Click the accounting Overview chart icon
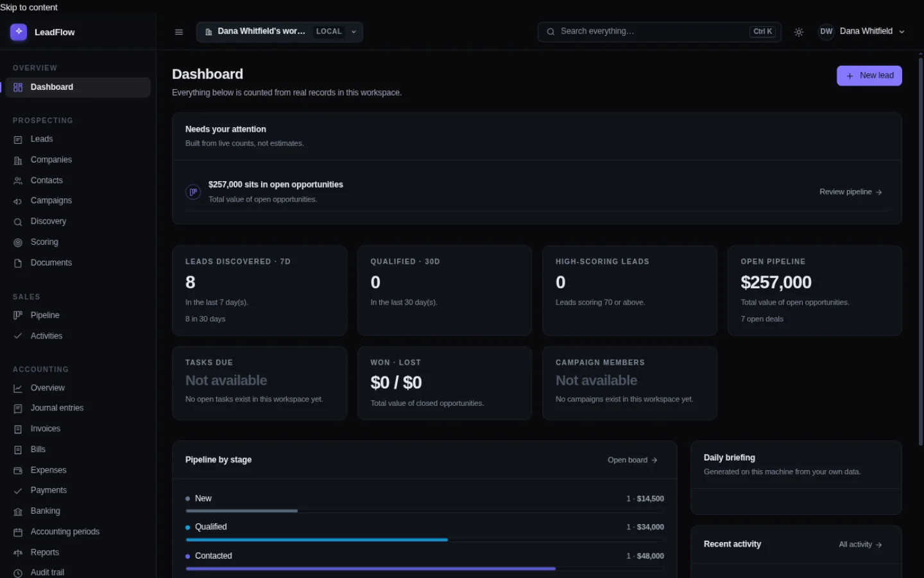This screenshot has width=924, height=578. 18,388
